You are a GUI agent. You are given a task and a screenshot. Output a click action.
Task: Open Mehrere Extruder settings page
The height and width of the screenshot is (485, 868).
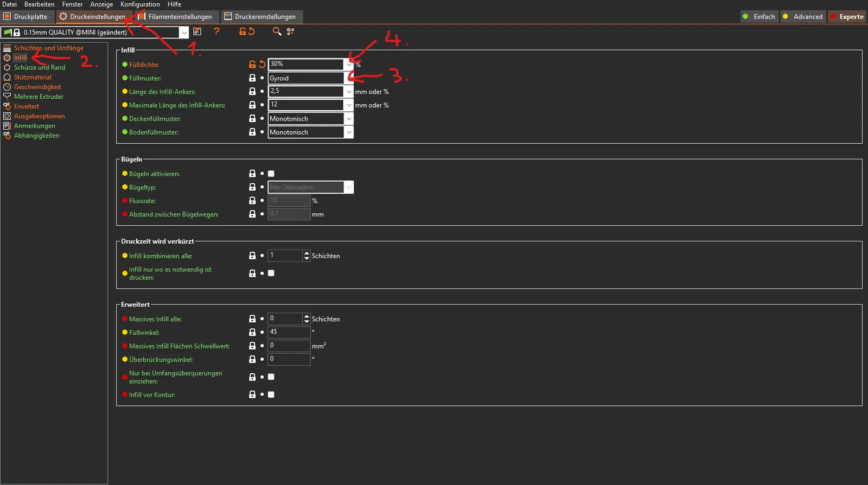(x=39, y=97)
